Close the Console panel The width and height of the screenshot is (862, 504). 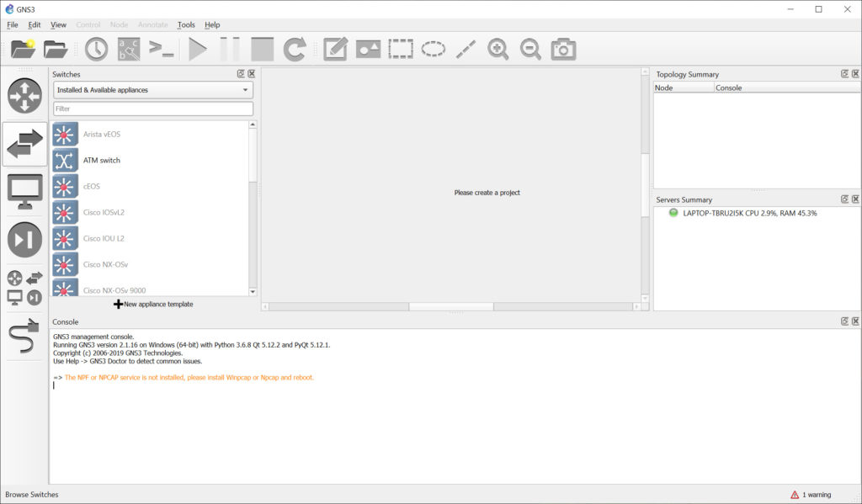[x=855, y=321]
